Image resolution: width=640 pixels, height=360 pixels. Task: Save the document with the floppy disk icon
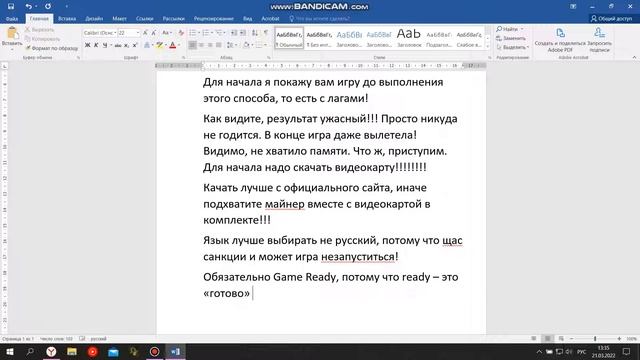tap(11, 7)
